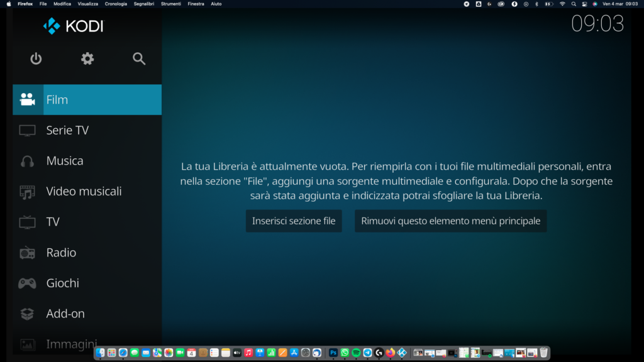Image resolution: width=644 pixels, height=362 pixels.
Task: Open the Cronologia menu in menu bar
Action: pyautogui.click(x=116, y=4)
